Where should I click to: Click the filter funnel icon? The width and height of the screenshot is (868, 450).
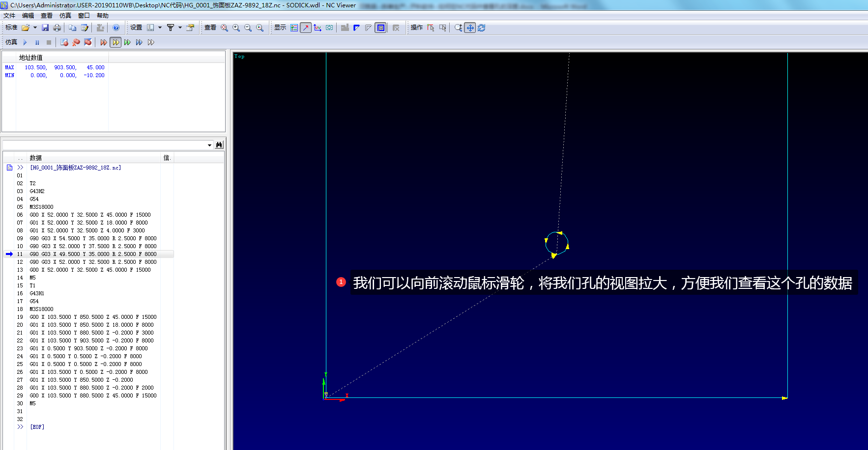171,28
